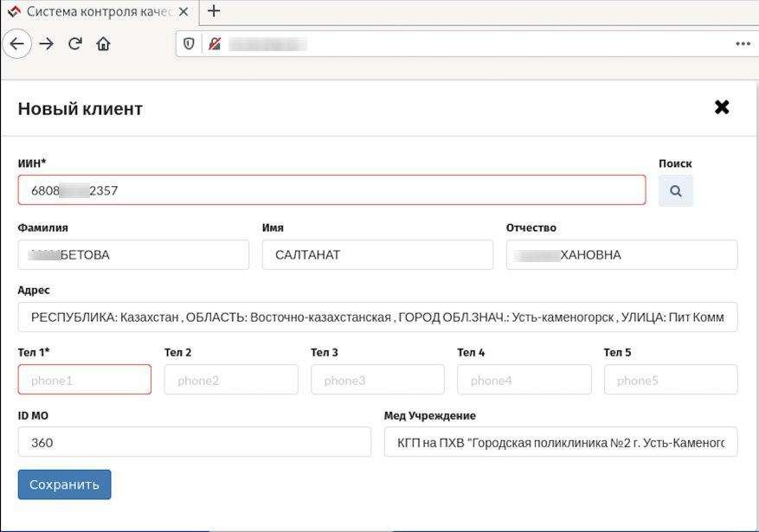Click the Тел 3 label

(325, 352)
